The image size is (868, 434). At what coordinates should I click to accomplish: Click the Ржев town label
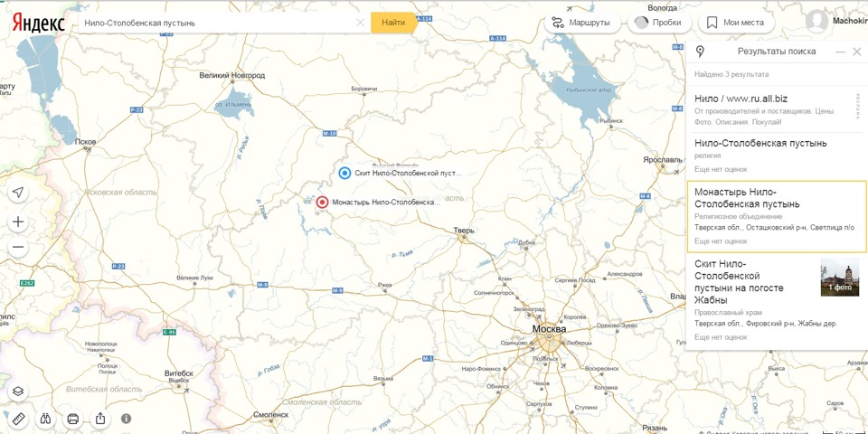click(x=384, y=285)
